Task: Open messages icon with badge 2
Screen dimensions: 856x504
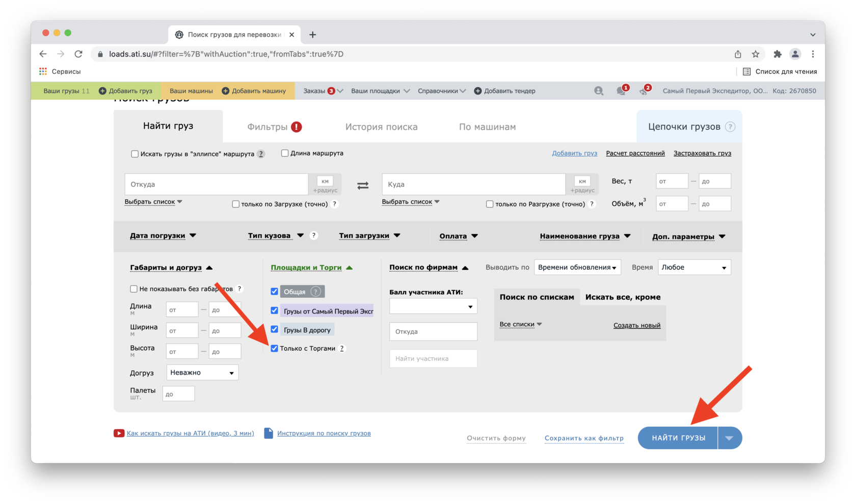Action: coord(645,91)
